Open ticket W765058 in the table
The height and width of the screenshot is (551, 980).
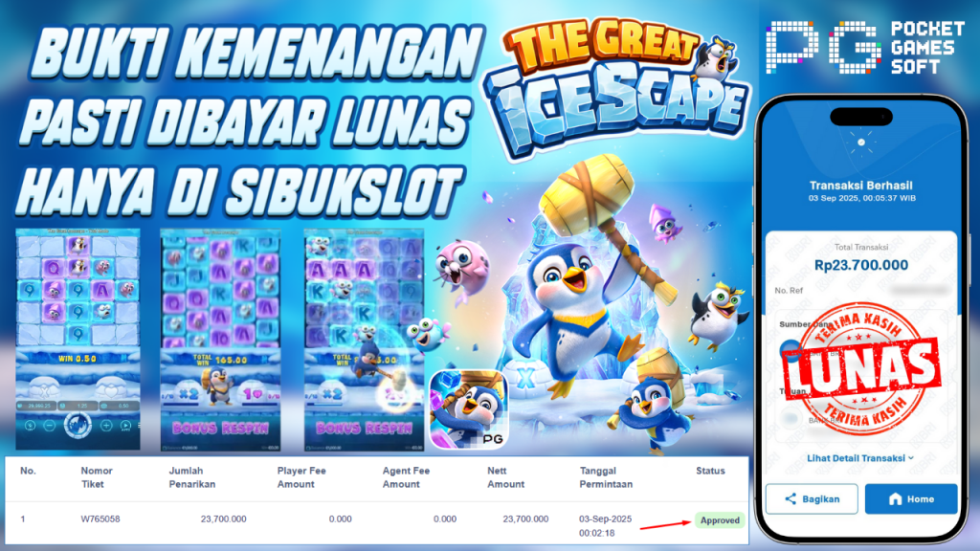click(x=100, y=518)
